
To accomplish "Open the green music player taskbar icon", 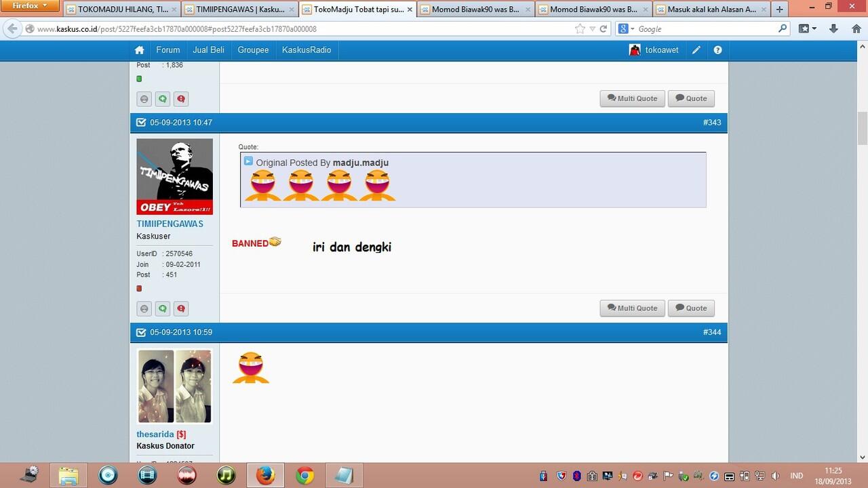I will click(226, 475).
